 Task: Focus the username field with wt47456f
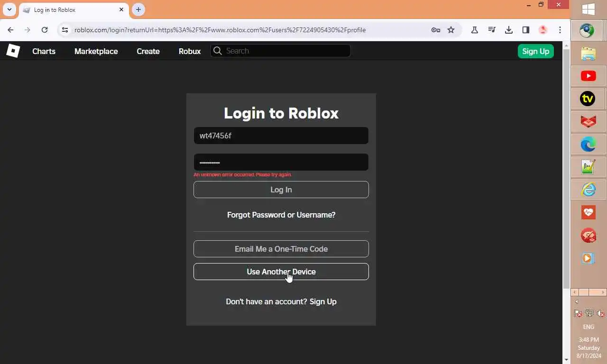(x=281, y=136)
